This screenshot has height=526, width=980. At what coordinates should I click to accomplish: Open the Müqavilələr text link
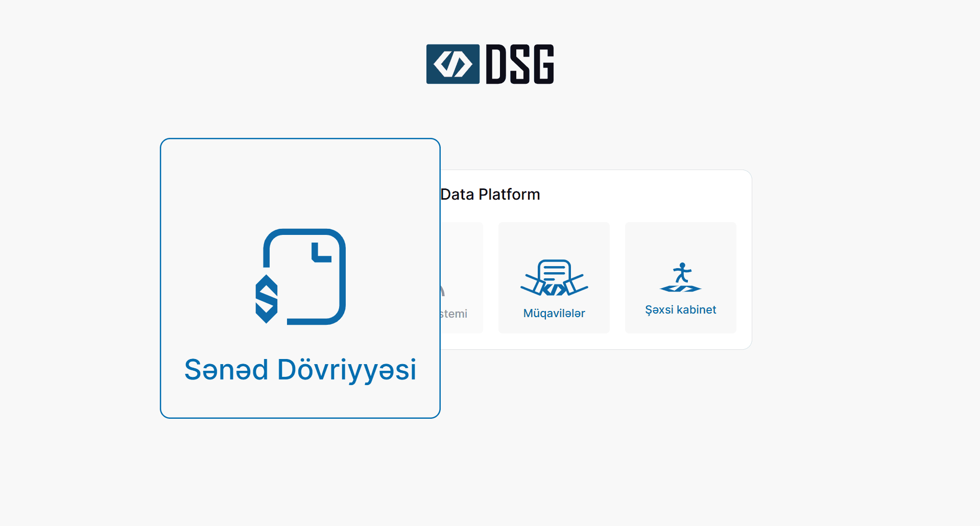(x=554, y=314)
